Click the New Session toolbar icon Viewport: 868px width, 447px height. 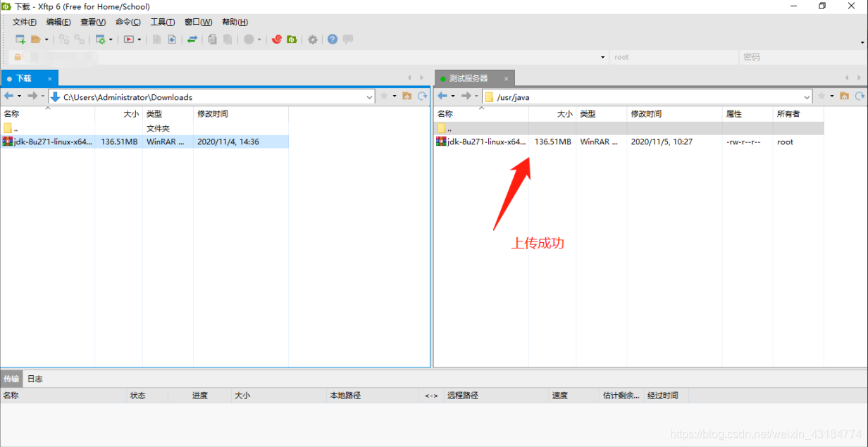[20, 39]
